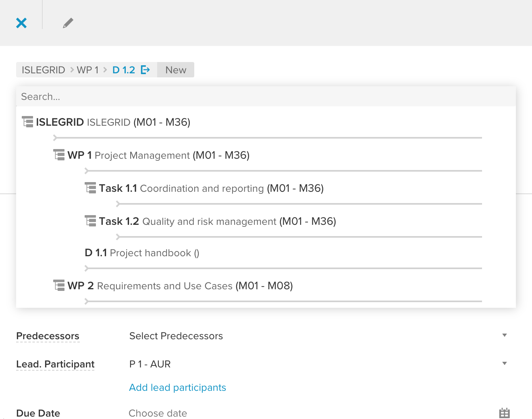Open the D 1.2 move-out icon

coord(145,70)
